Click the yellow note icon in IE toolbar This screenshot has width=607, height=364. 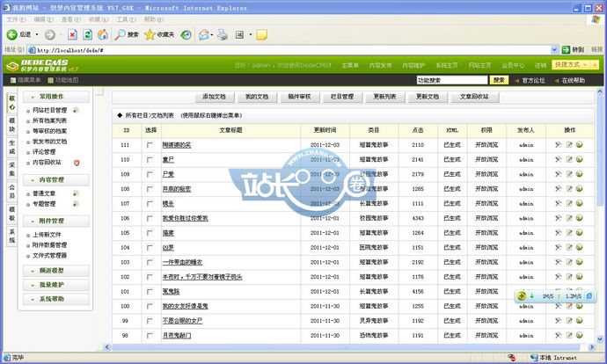tap(261, 35)
